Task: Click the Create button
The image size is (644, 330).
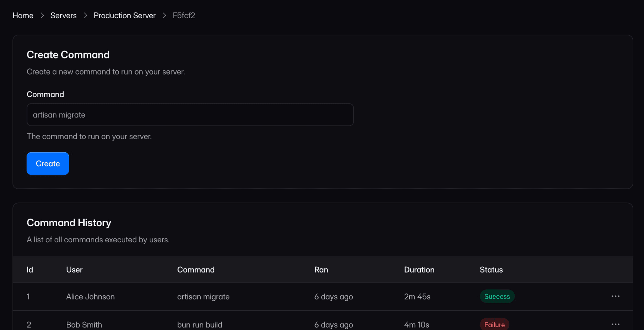Action: [48, 164]
